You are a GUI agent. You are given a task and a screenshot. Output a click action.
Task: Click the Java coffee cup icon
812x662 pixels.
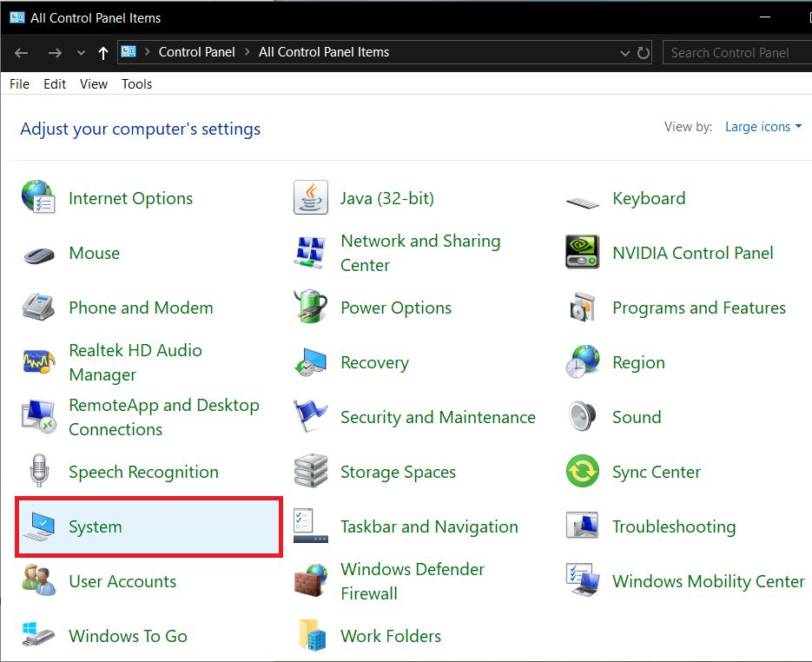click(x=311, y=197)
